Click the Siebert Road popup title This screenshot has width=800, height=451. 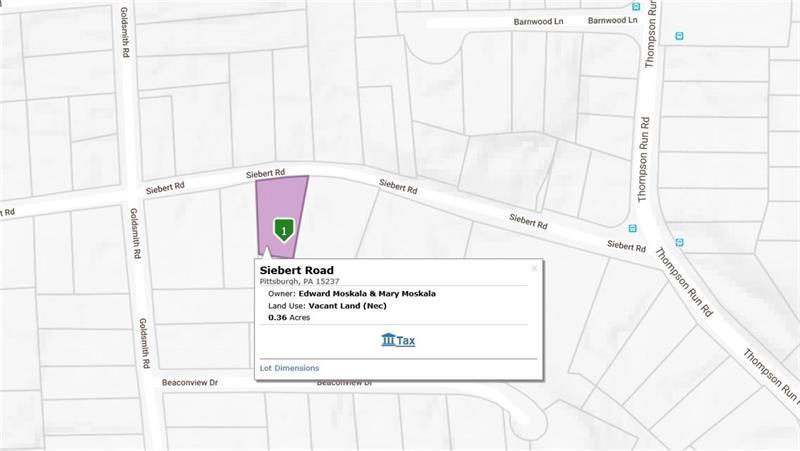[x=296, y=270]
